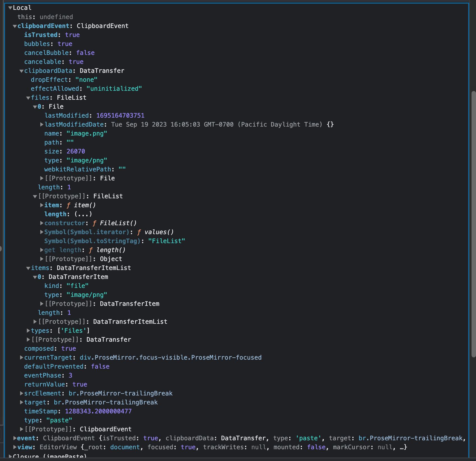
Task: Collapse the clipboardData DataTransfer object
Action: [x=22, y=71]
